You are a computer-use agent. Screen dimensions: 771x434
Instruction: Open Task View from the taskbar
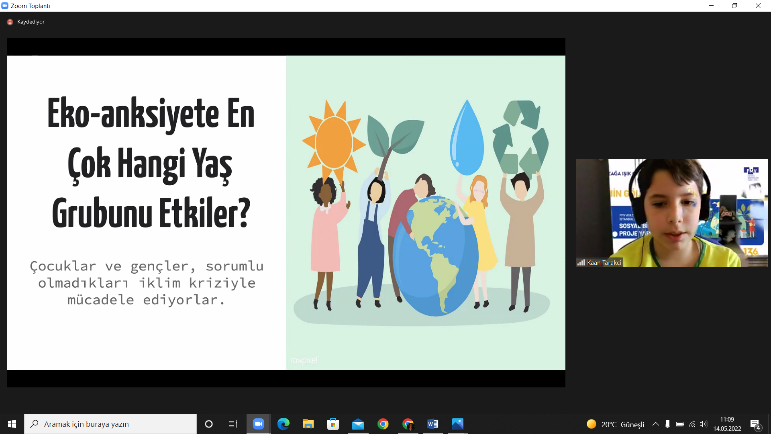pos(233,424)
